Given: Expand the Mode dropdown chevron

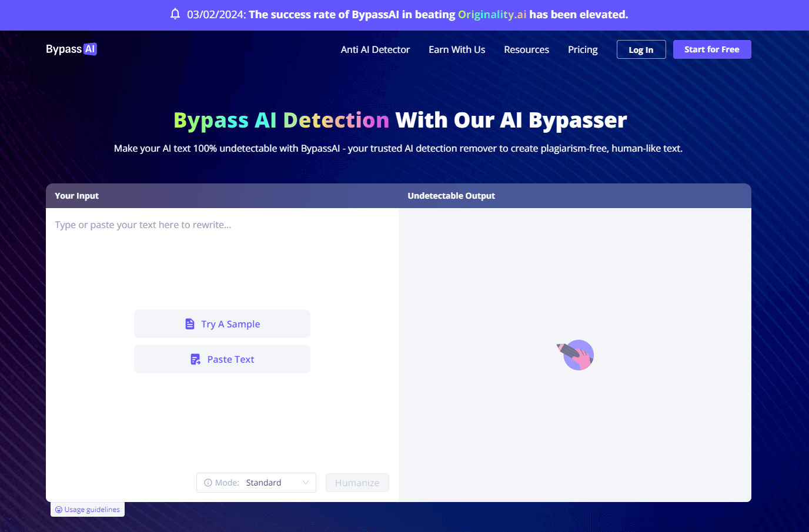Looking at the screenshot, I should point(306,483).
